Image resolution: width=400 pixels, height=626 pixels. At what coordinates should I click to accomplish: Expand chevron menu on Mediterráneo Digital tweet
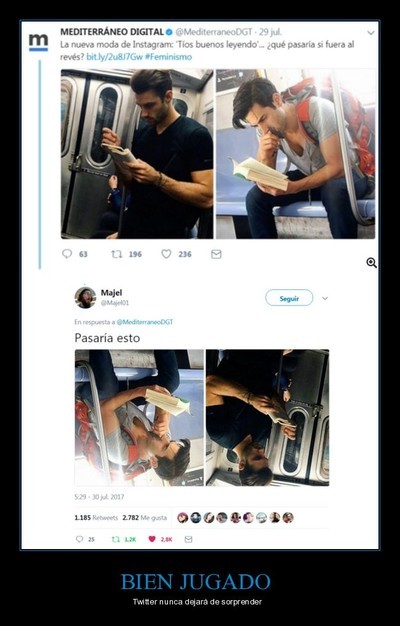[x=371, y=33]
